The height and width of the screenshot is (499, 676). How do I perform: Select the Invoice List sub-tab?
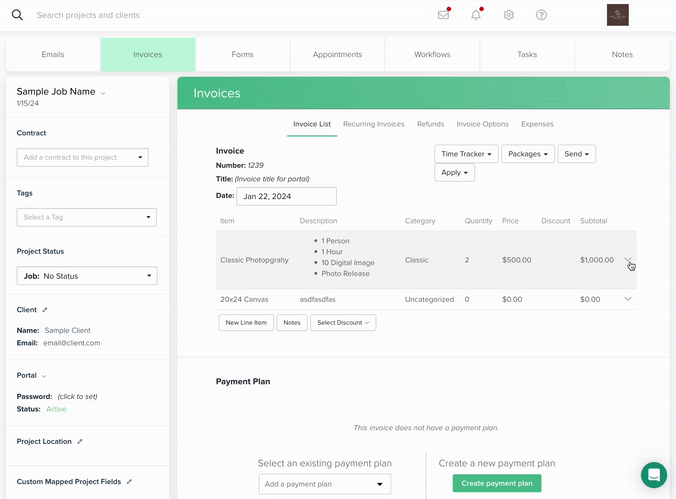pyautogui.click(x=312, y=124)
